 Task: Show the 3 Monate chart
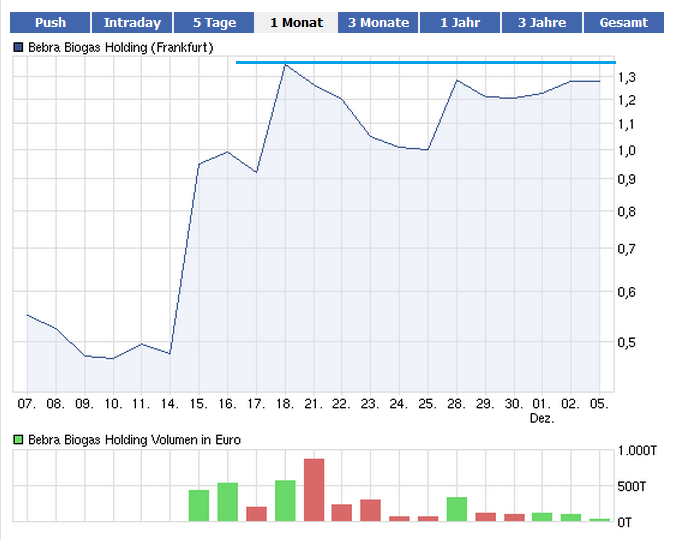378,23
